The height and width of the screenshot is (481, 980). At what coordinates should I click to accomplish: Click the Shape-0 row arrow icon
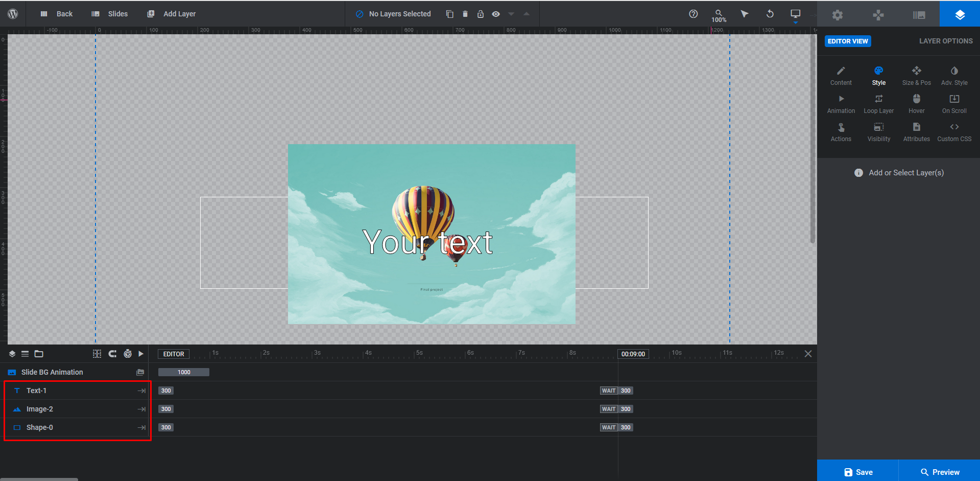coord(141,427)
